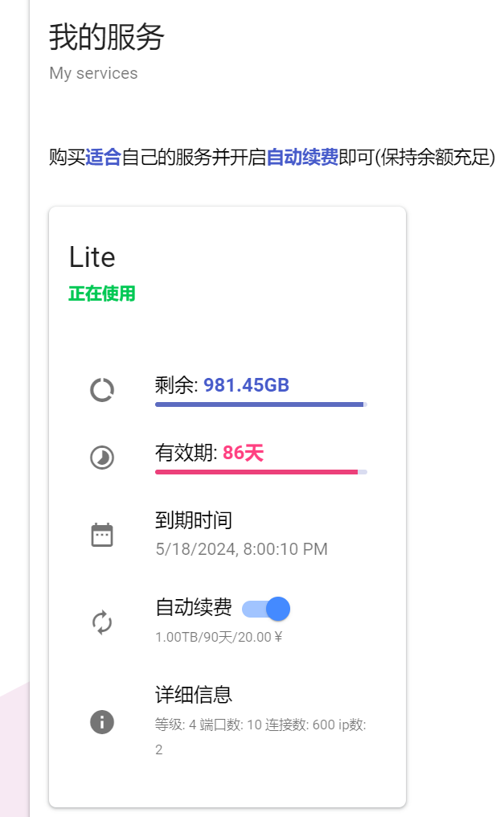Click the expiry date 5/18/2024 text
This screenshot has height=817, width=504.
[x=241, y=550]
